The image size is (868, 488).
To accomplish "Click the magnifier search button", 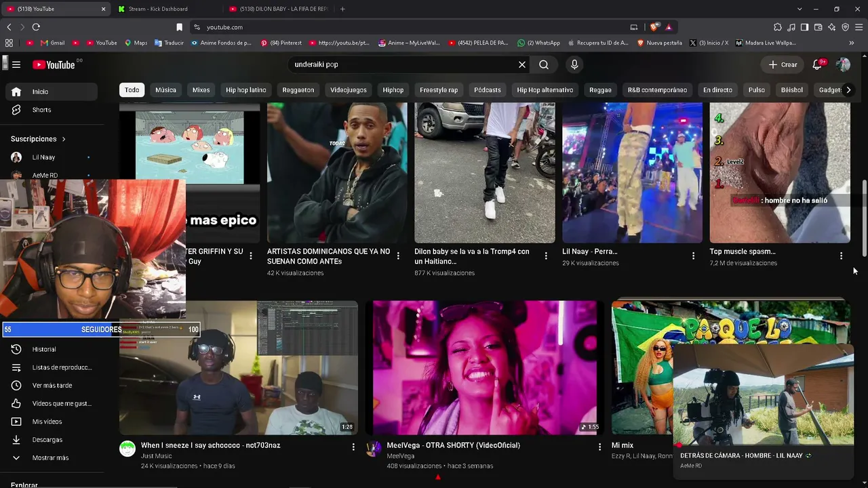I will pos(544,64).
